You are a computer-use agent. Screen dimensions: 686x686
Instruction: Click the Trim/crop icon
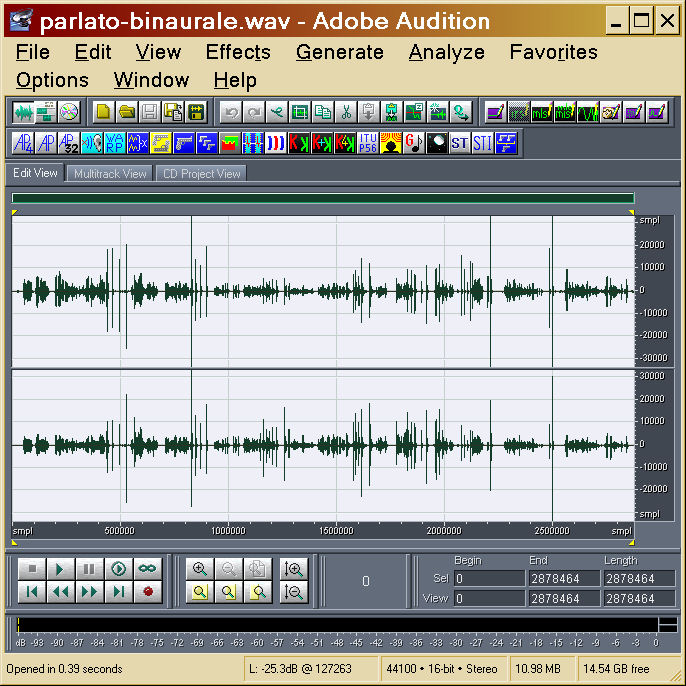pyautogui.click(x=300, y=112)
